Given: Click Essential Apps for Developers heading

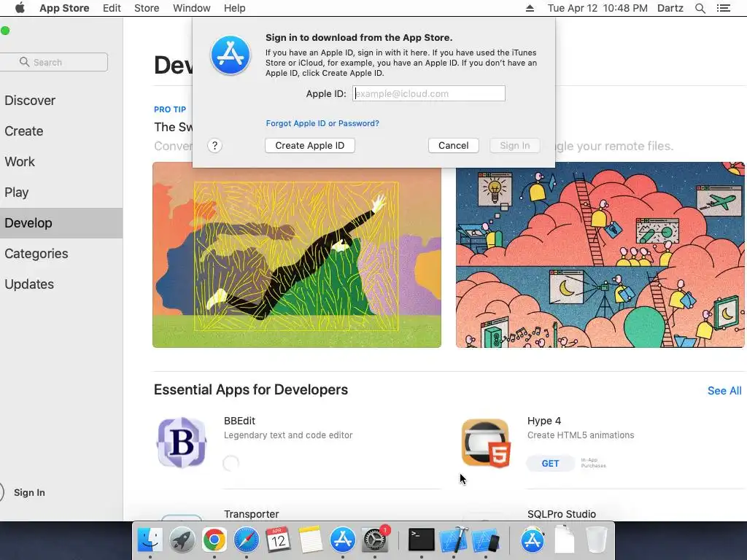Looking at the screenshot, I should pyautogui.click(x=251, y=389).
